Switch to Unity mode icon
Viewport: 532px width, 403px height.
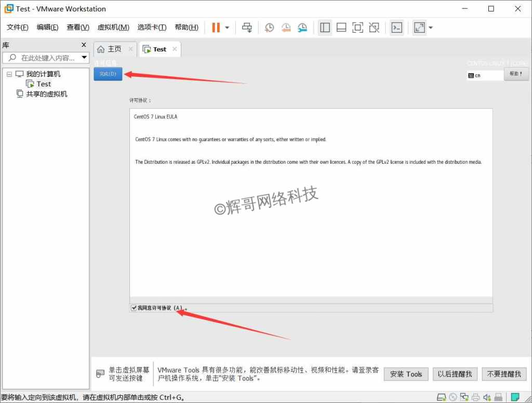[x=374, y=28]
